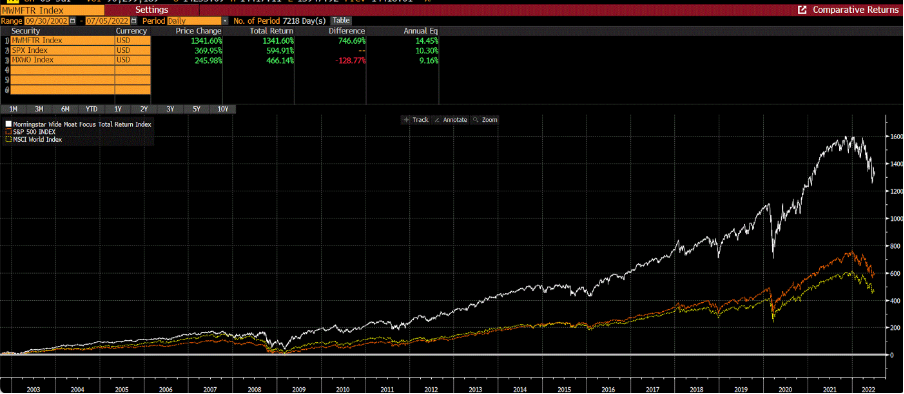
Task: Click the 14.45% annual equivalent value
Action: [x=428, y=41]
